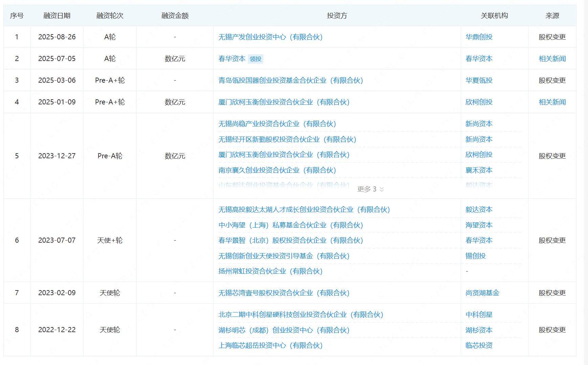
Task: Click the 投资方 column header
Action: (337, 16)
